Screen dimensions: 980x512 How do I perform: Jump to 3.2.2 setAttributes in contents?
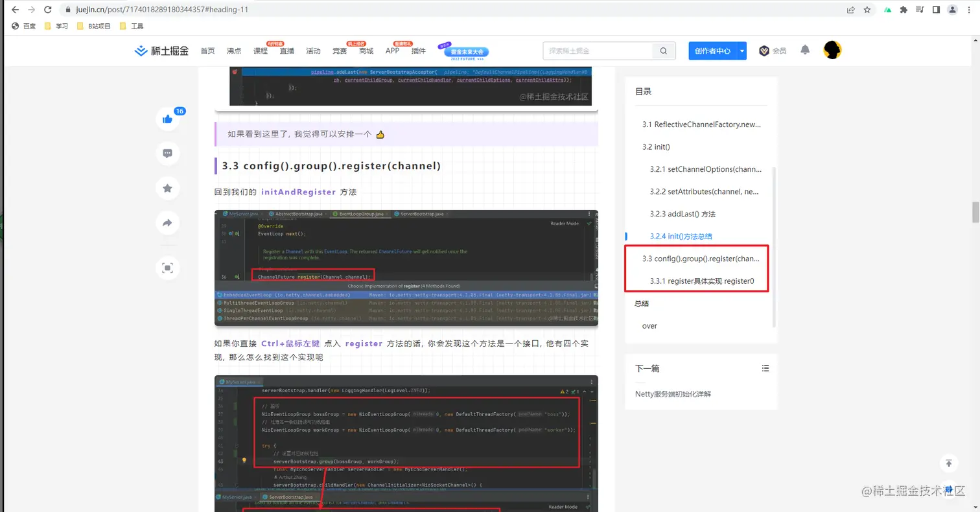[704, 191]
